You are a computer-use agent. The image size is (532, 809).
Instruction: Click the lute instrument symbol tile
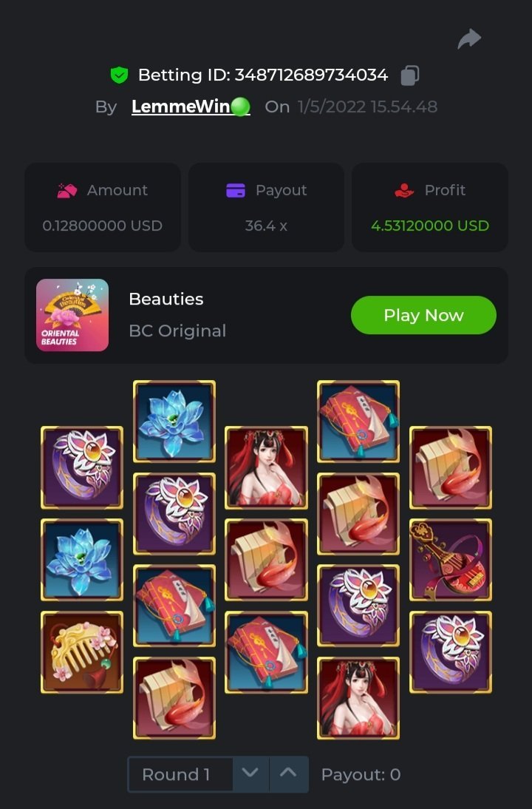[451, 560]
